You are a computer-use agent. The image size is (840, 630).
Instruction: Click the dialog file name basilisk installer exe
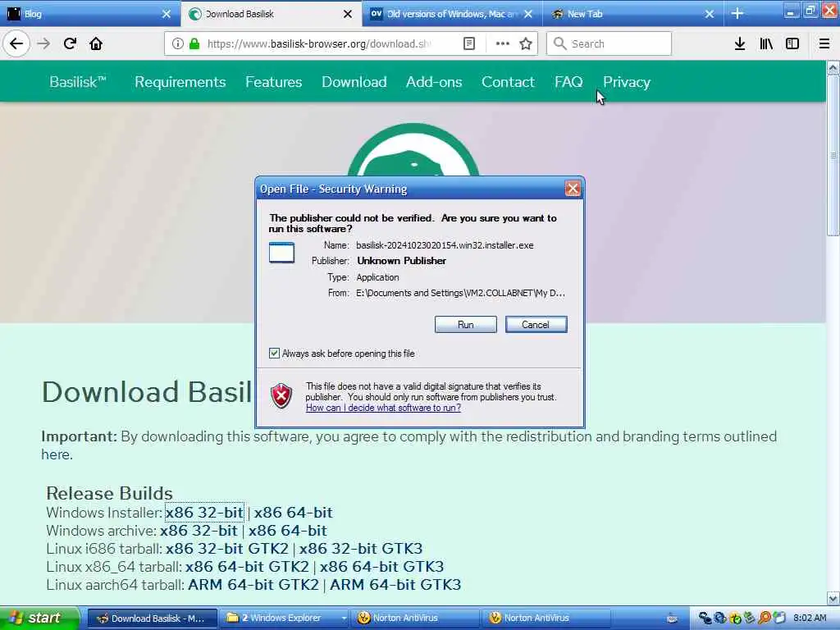pyautogui.click(x=445, y=245)
